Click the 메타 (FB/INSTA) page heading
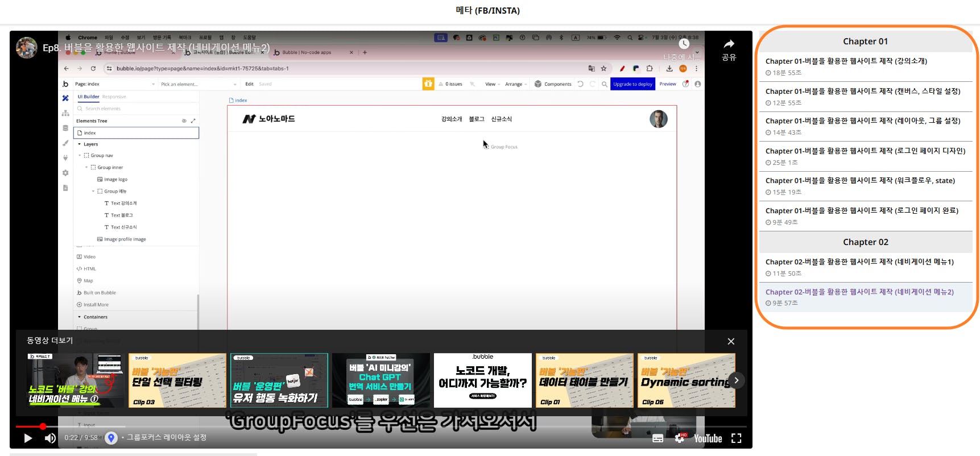Screen dimensions: 980x456 (488, 10)
